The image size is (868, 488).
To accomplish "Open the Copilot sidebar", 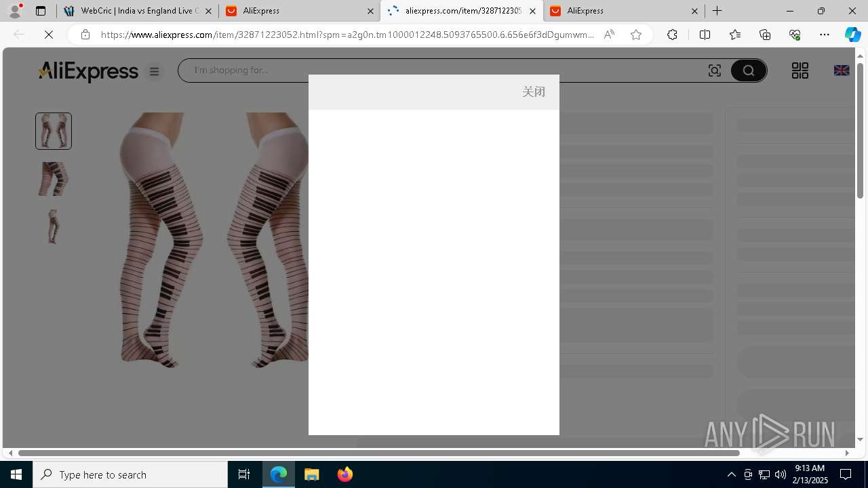I will 852,35.
